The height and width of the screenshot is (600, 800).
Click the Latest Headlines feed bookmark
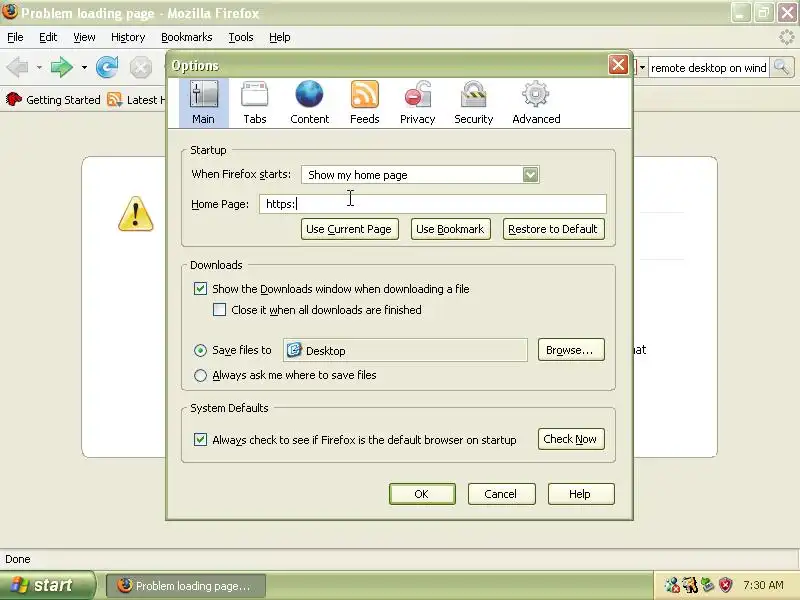pos(137,100)
